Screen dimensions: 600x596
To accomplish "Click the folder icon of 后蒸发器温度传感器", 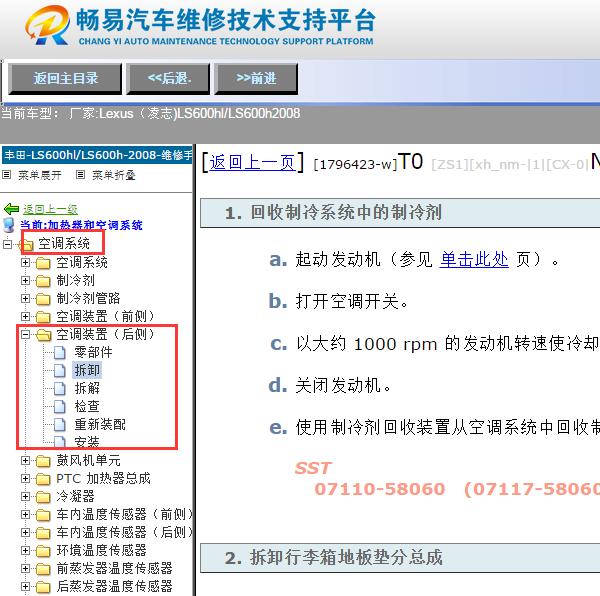I will pyautogui.click(x=43, y=587).
